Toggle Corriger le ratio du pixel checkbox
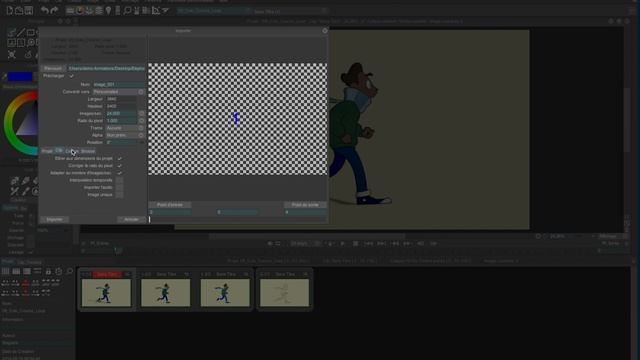640x360 pixels. click(119, 166)
